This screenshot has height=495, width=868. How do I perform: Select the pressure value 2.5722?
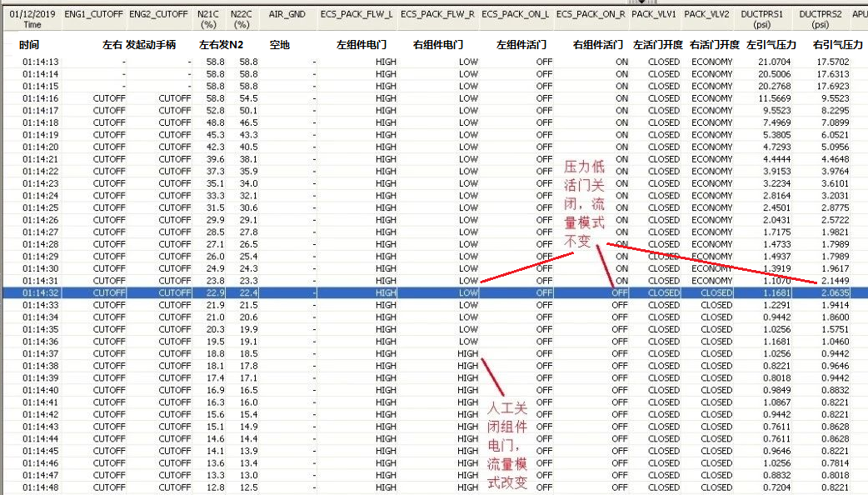click(836, 220)
